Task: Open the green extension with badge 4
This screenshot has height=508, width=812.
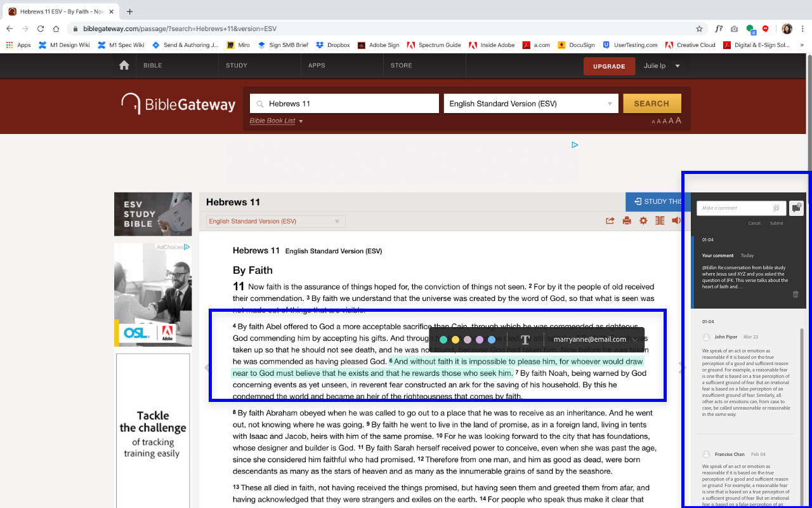Action: click(x=750, y=29)
